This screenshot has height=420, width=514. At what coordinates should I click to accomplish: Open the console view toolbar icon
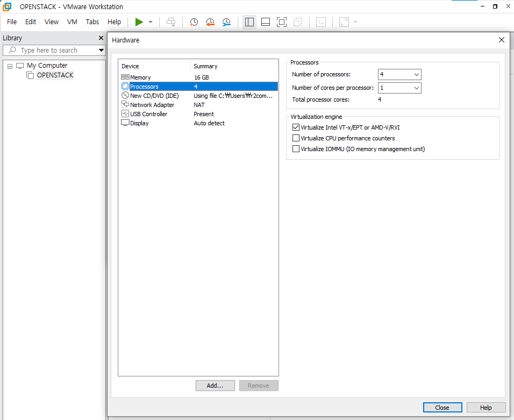(x=321, y=22)
